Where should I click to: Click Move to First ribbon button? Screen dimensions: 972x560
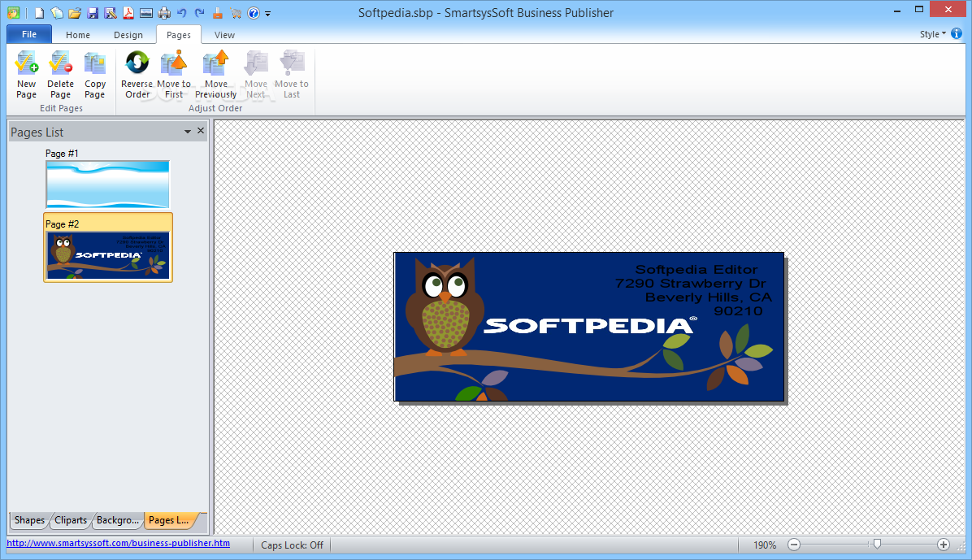click(174, 75)
